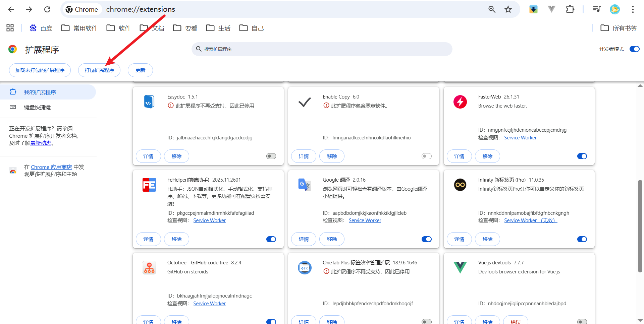
Task: Inspect Google 翻译 Service Worker link
Action: pos(365,220)
